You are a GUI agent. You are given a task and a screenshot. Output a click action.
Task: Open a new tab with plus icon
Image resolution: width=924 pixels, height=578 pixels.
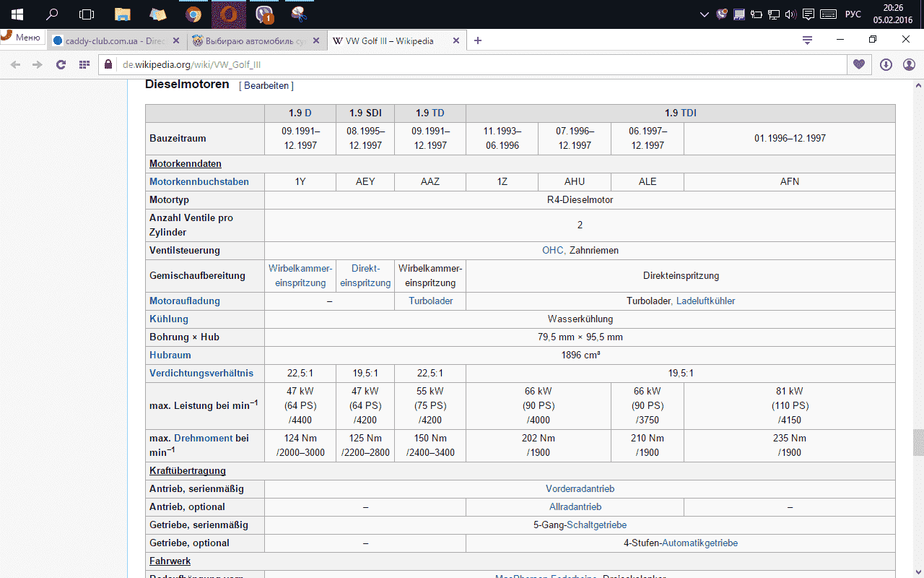pos(478,40)
